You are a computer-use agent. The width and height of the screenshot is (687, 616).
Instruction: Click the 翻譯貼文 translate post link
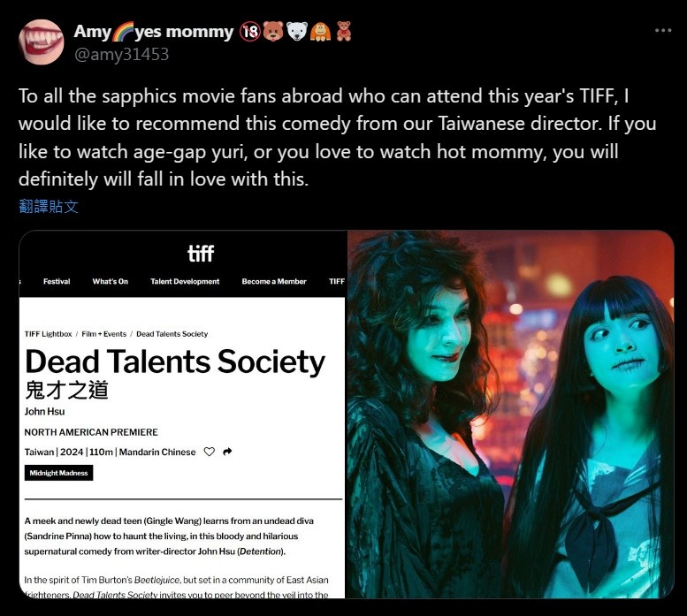point(49,206)
